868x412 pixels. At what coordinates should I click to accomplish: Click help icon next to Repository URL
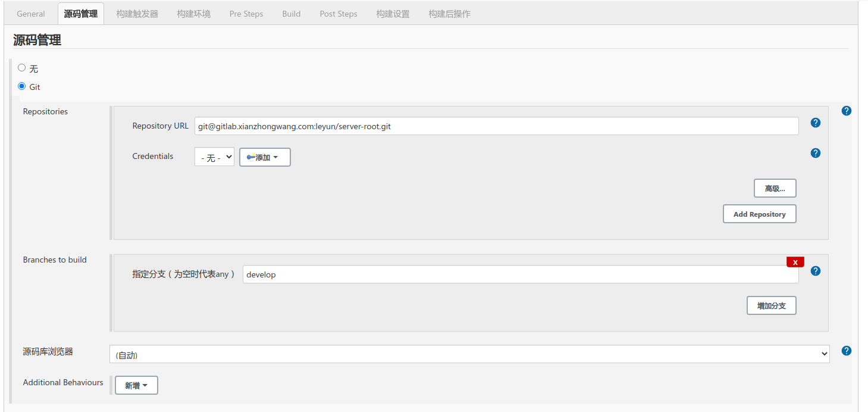pos(816,123)
